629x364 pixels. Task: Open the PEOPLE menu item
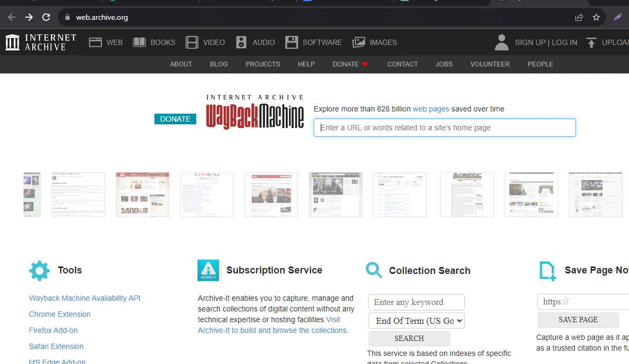(x=541, y=64)
